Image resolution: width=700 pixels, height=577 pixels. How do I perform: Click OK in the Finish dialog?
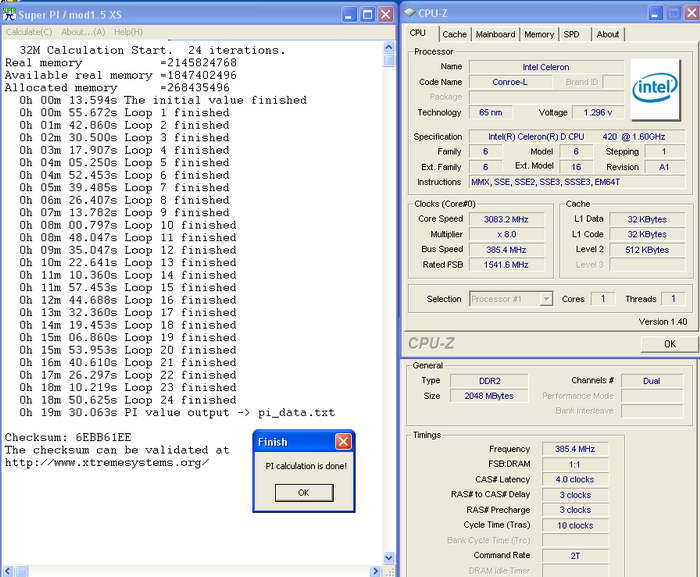[x=304, y=493]
